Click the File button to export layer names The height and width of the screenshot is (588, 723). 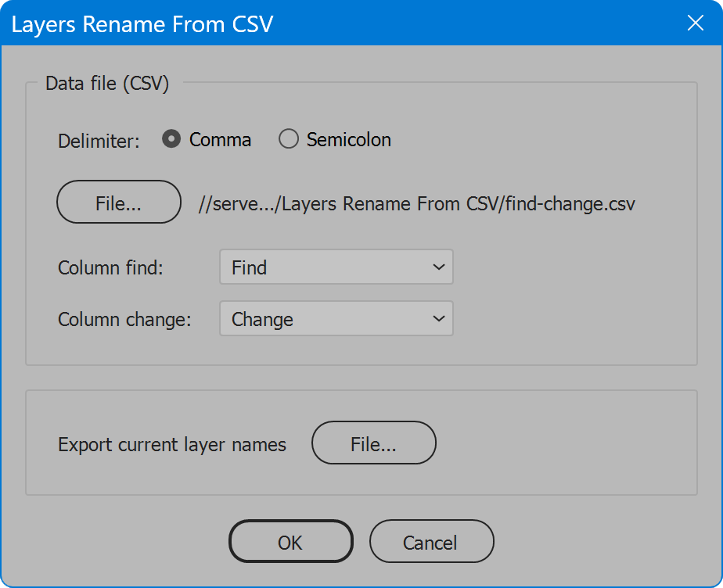coord(373,443)
